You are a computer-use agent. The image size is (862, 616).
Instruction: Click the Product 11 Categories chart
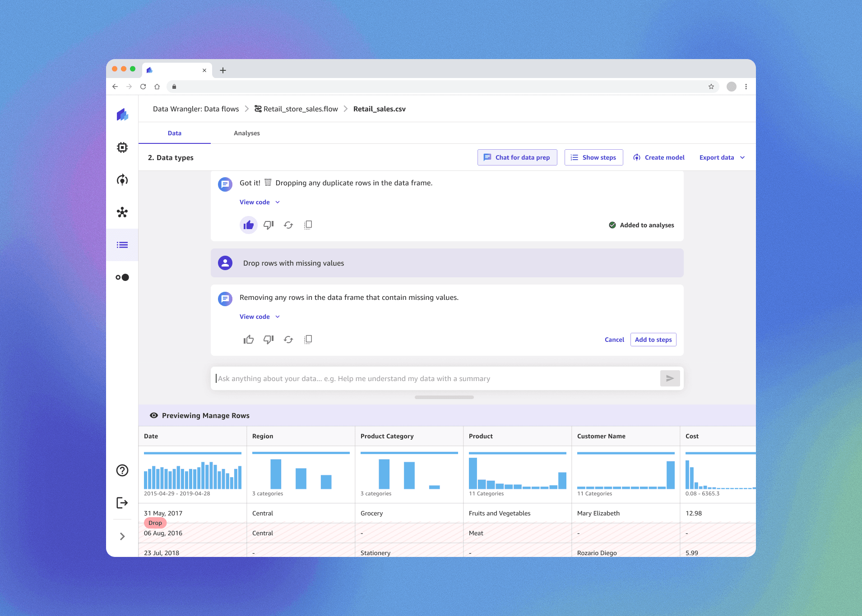tap(518, 473)
